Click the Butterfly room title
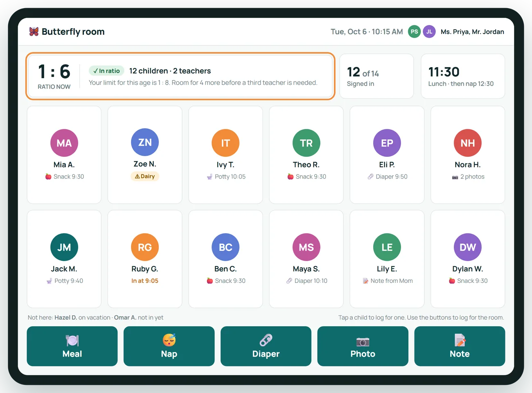532x393 pixels. coord(73,32)
